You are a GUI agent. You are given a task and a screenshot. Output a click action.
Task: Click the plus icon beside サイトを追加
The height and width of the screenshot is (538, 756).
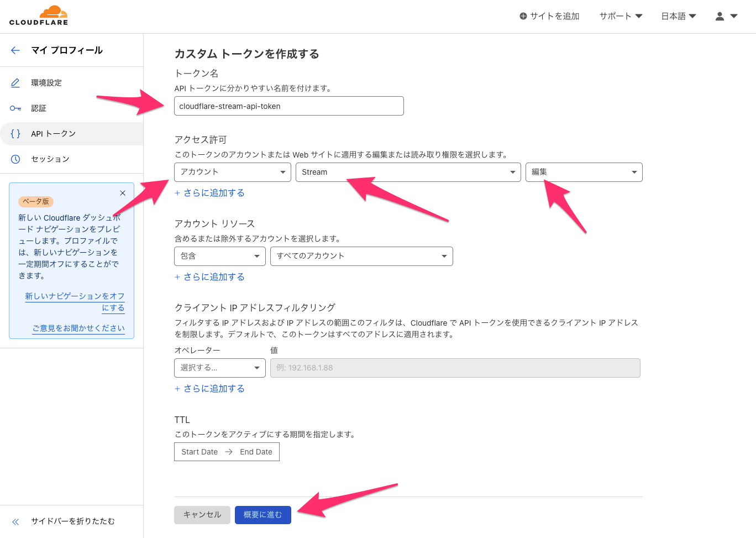[x=522, y=16]
